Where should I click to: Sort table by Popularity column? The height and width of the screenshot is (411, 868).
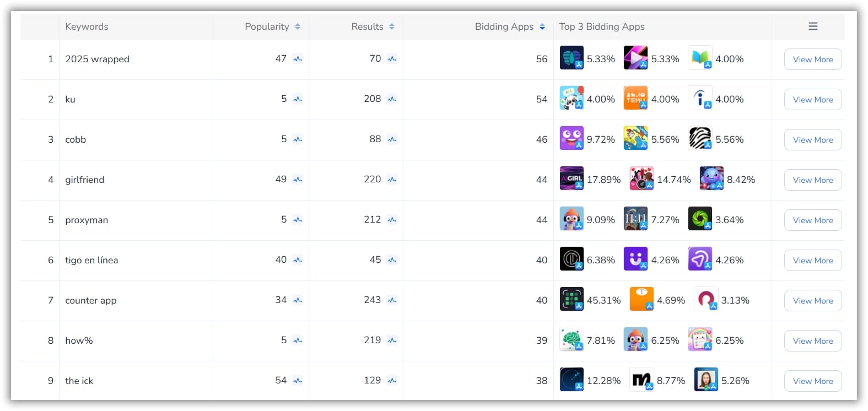298,26
